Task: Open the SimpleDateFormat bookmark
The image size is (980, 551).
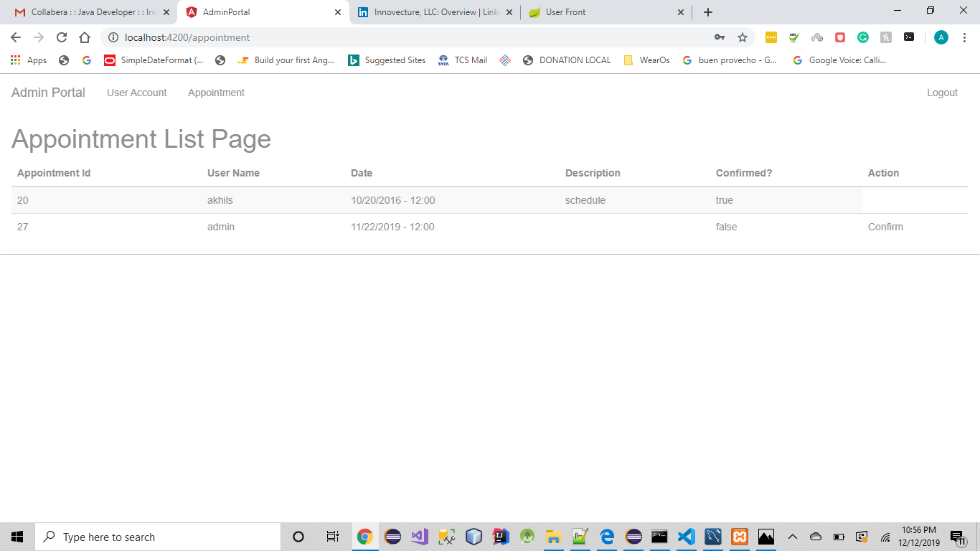Action: (x=154, y=60)
